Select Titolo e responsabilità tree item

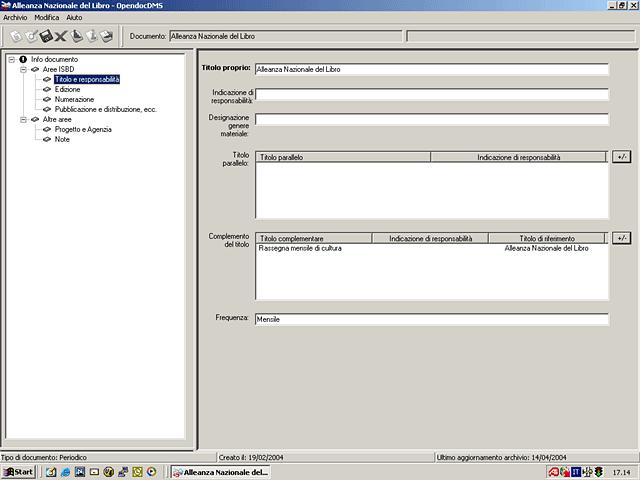(x=87, y=80)
